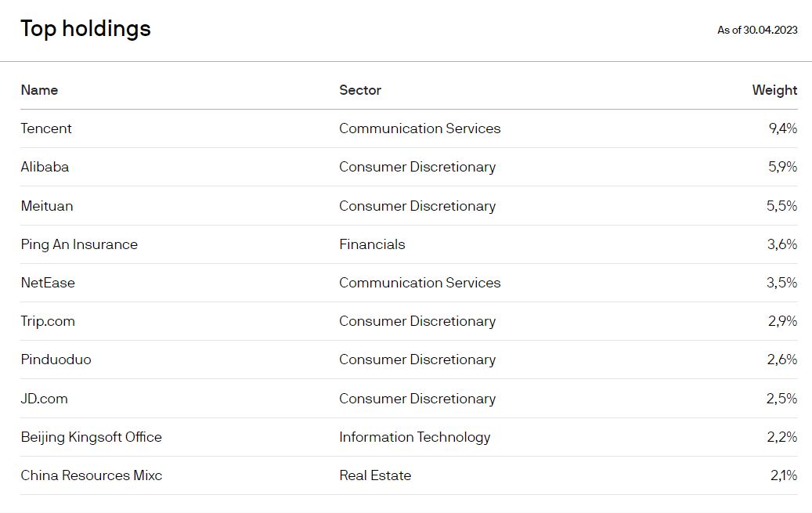Viewport: 812px width, 513px height.
Task: Click the NetEase holding name
Action: [x=48, y=283]
